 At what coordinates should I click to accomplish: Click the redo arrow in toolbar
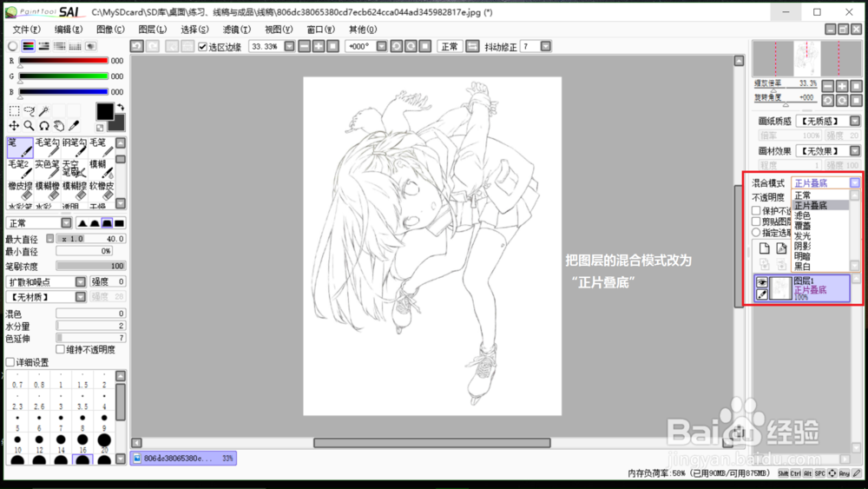click(152, 47)
